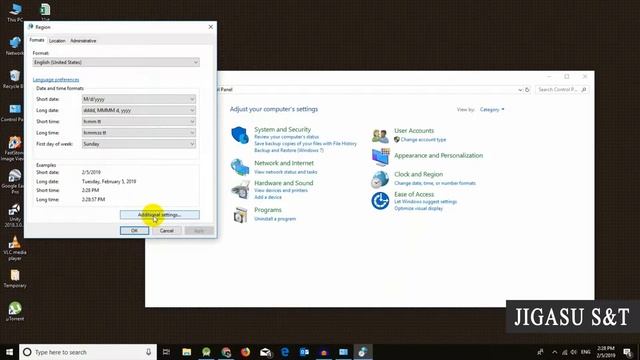The width and height of the screenshot is (640, 360).
Task: Open the Long date format dropdown
Action: click(x=139, y=110)
